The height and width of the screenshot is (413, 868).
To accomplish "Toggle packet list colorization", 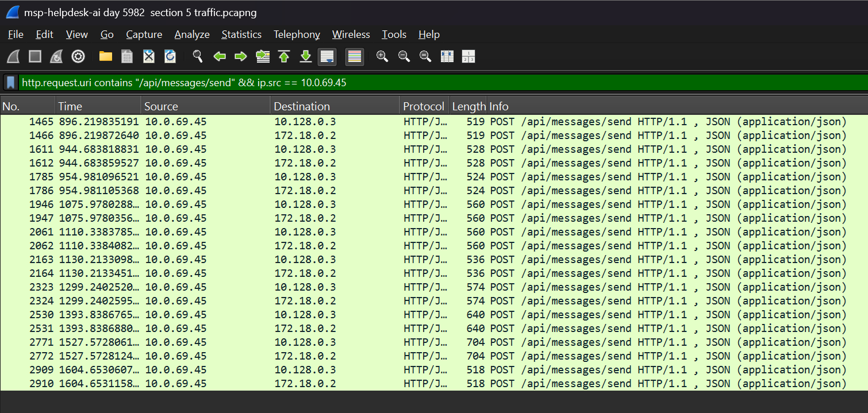I will (x=355, y=56).
